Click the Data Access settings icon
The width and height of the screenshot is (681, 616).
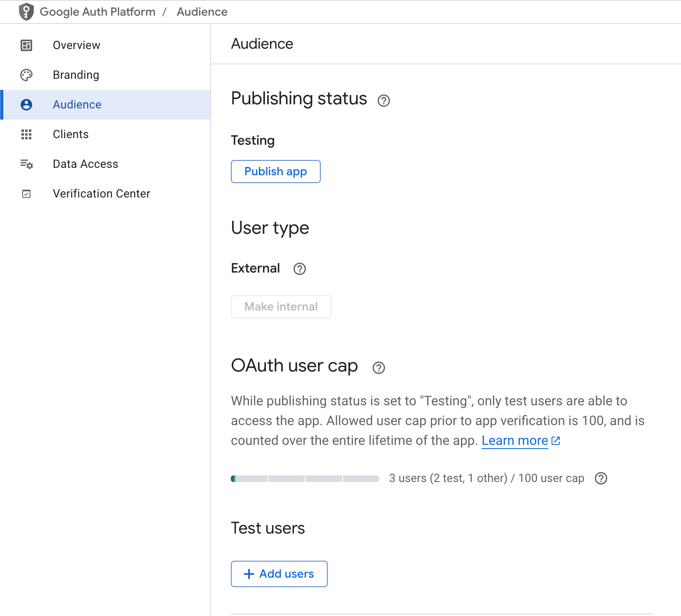26,164
